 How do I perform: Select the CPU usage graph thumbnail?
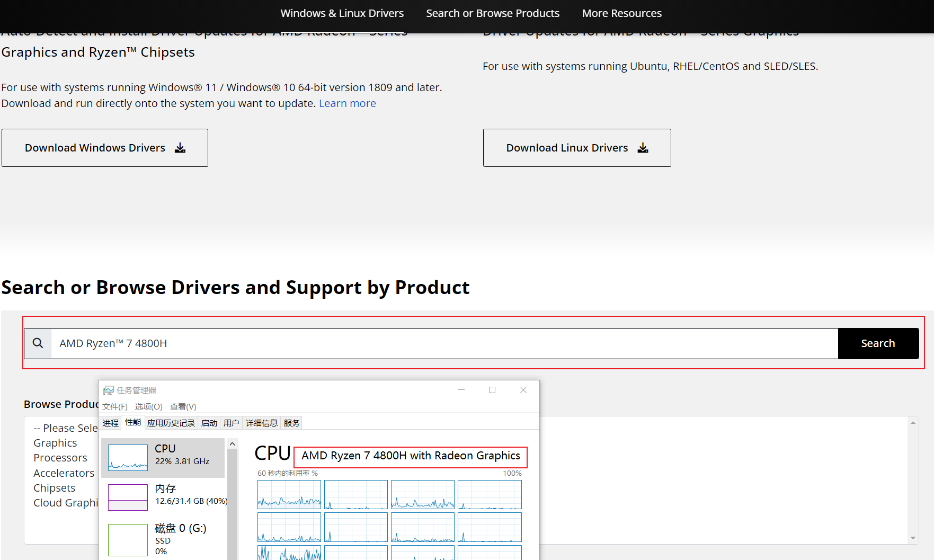pyautogui.click(x=128, y=457)
